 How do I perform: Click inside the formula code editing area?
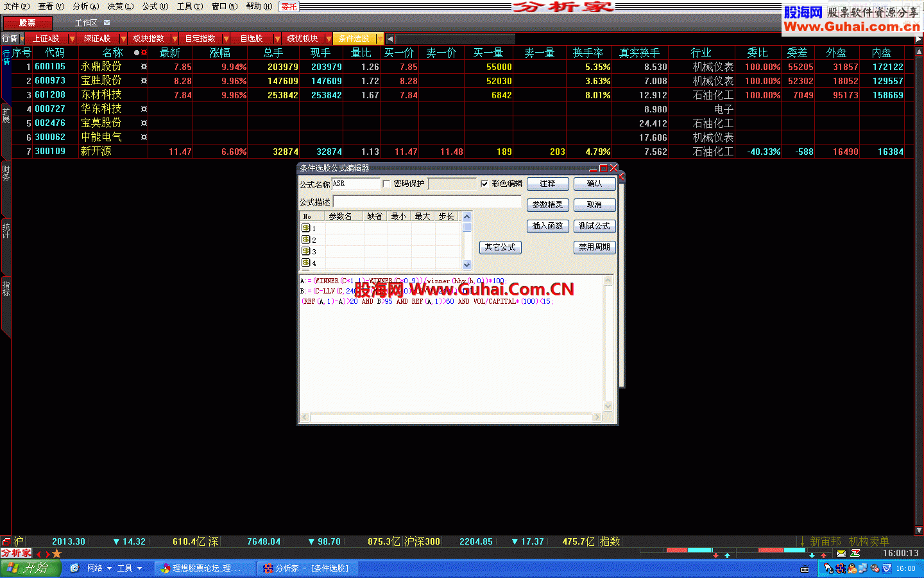pyautogui.click(x=452, y=344)
